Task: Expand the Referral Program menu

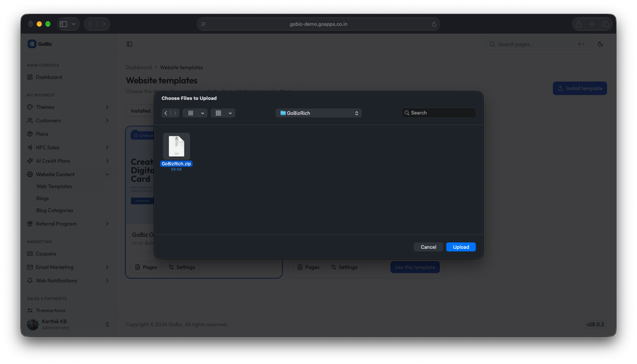Action: point(68,224)
